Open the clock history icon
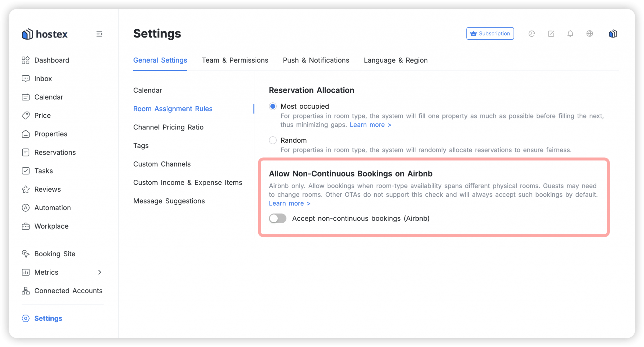 (531, 34)
